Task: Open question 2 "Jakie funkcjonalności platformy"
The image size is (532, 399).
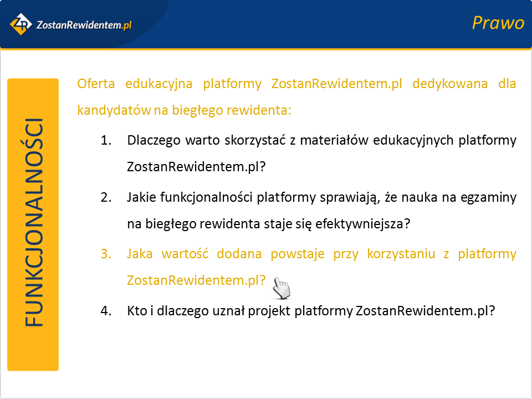Action: [321, 197]
